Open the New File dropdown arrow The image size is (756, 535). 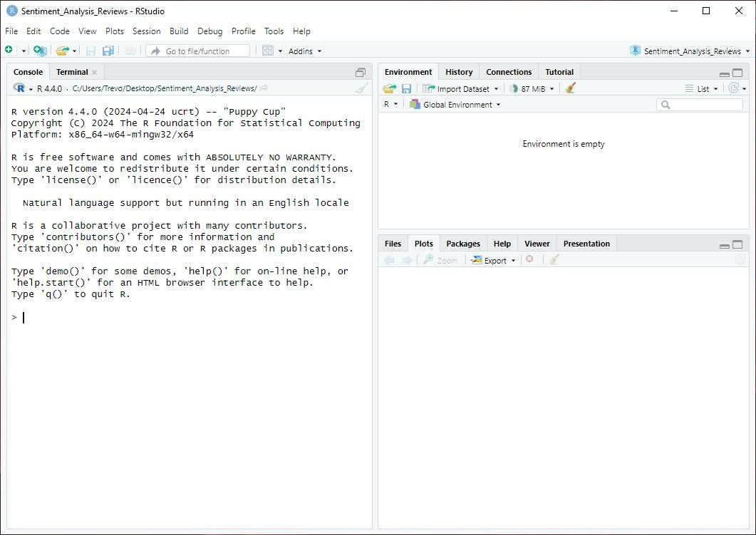[23, 51]
